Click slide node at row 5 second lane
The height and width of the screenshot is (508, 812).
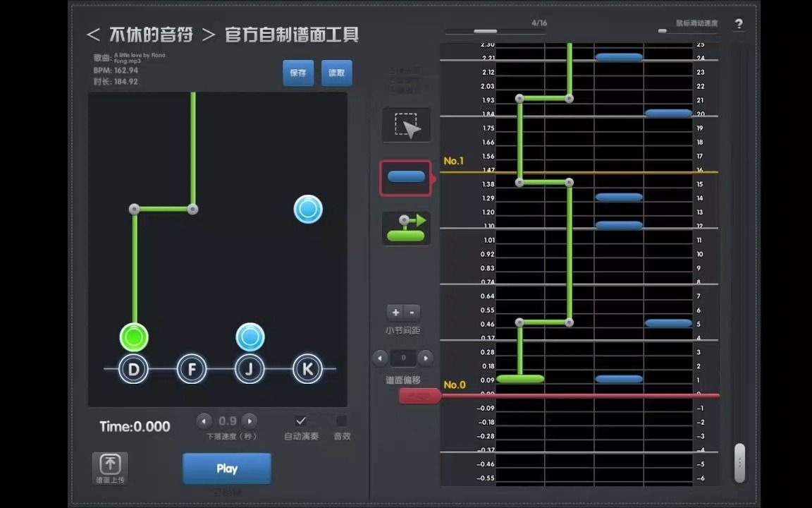click(569, 322)
